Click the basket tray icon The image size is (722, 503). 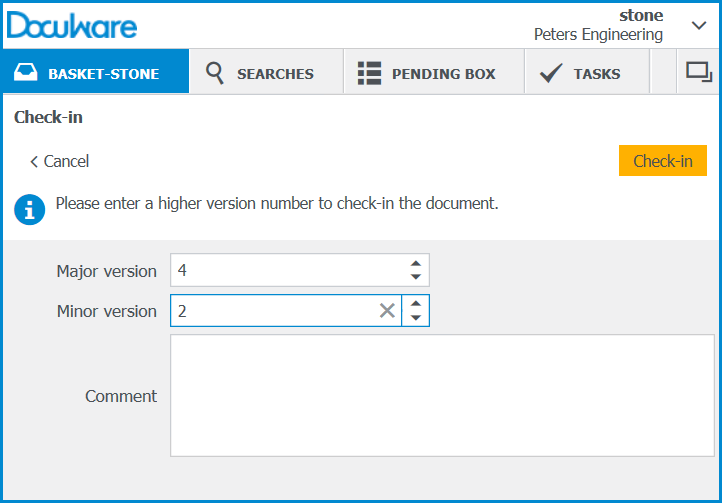coord(27,73)
